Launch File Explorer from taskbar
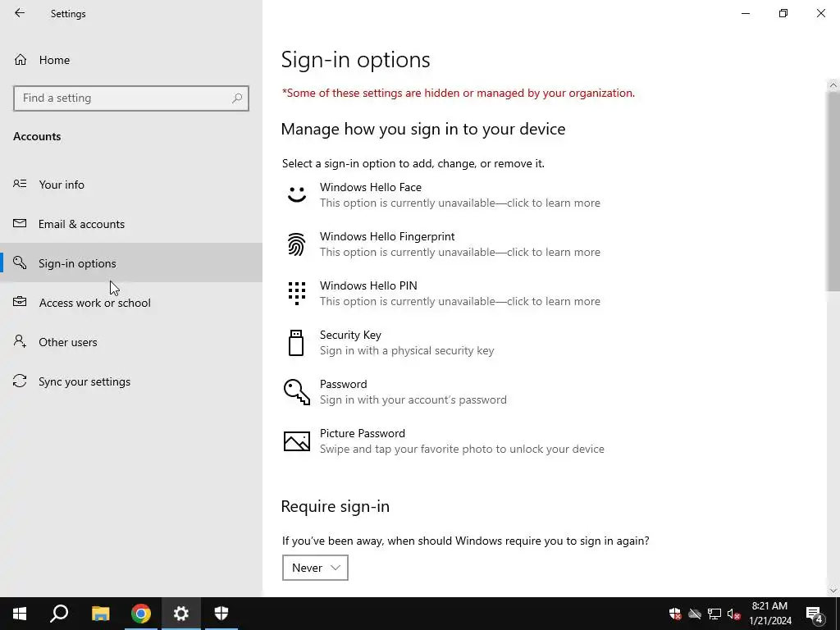 (100, 614)
